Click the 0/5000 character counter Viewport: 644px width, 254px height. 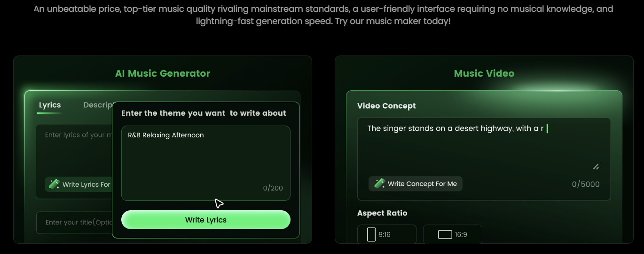[585, 184]
